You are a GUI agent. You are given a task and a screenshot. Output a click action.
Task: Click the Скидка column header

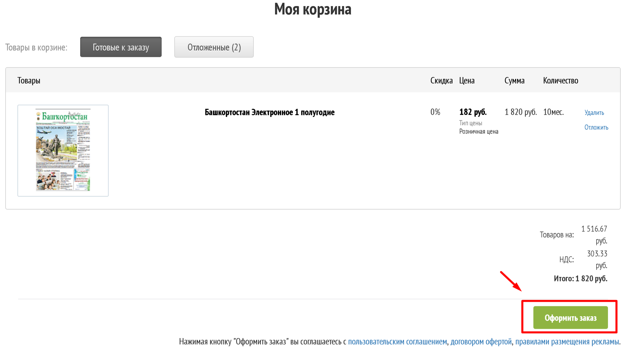tap(441, 80)
